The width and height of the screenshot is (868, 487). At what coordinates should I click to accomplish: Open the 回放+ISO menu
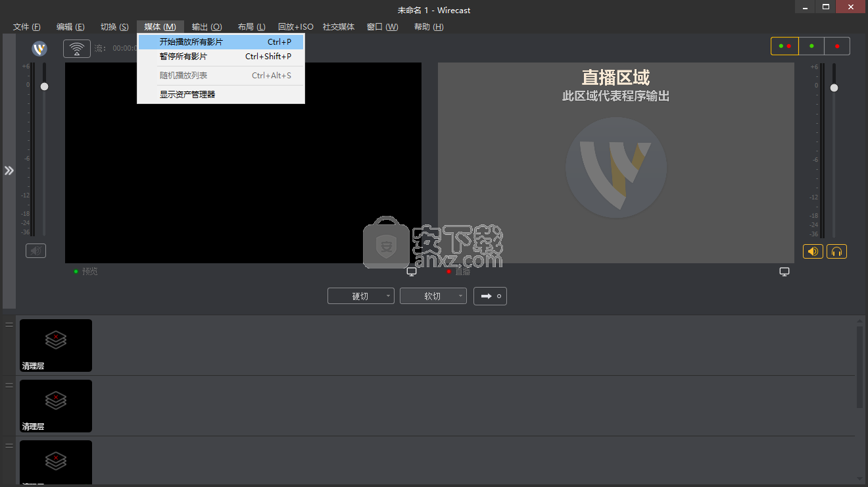pos(296,27)
